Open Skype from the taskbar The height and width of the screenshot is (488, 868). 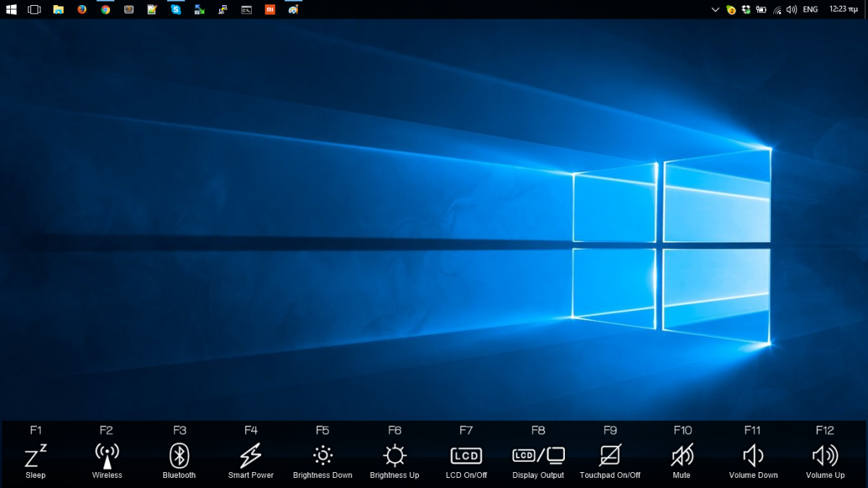176,9
